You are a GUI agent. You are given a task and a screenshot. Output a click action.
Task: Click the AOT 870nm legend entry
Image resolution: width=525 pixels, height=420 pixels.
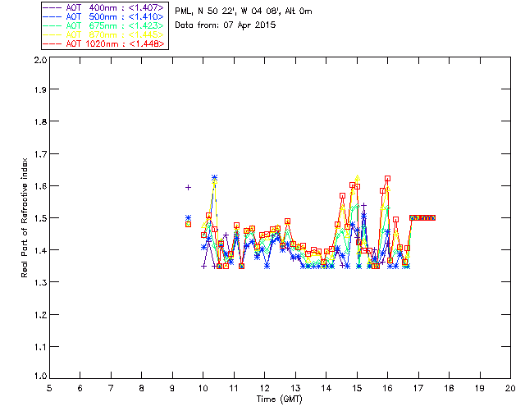coord(104,34)
